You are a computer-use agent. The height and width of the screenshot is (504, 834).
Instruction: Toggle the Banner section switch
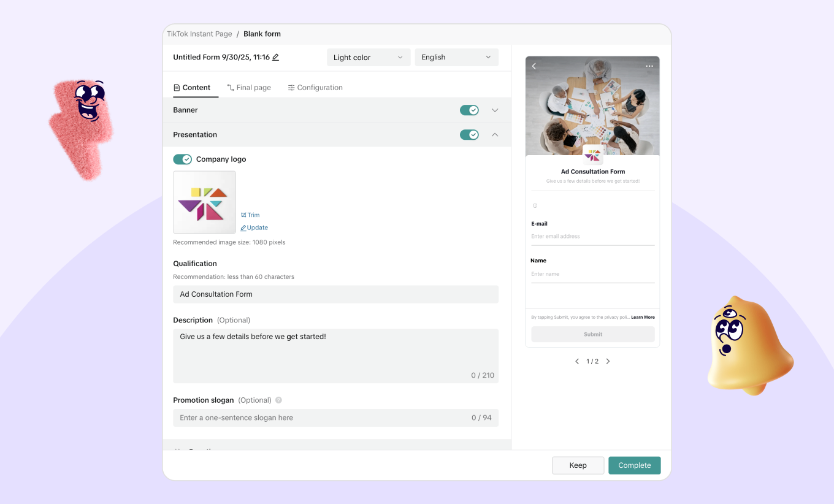click(x=469, y=110)
